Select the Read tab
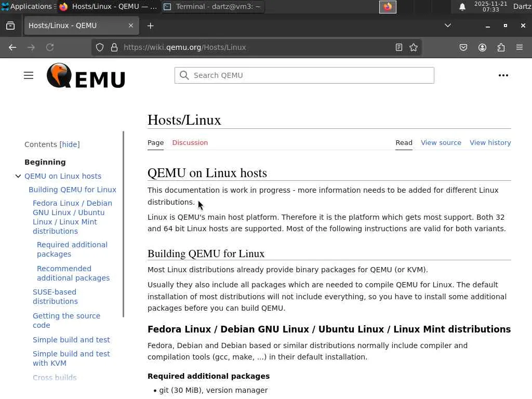This screenshot has height=399, width=532. tap(404, 143)
